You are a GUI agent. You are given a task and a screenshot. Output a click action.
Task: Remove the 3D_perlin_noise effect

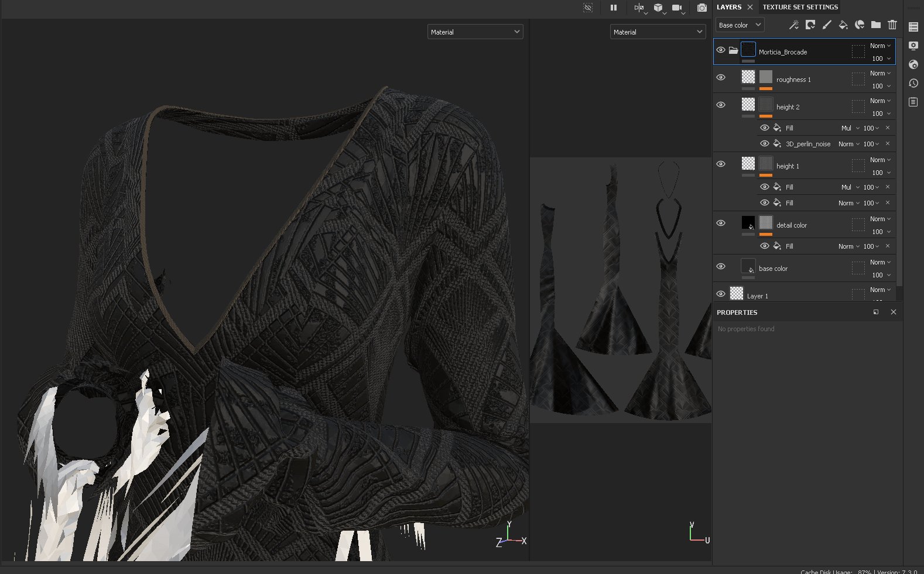[x=888, y=143]
